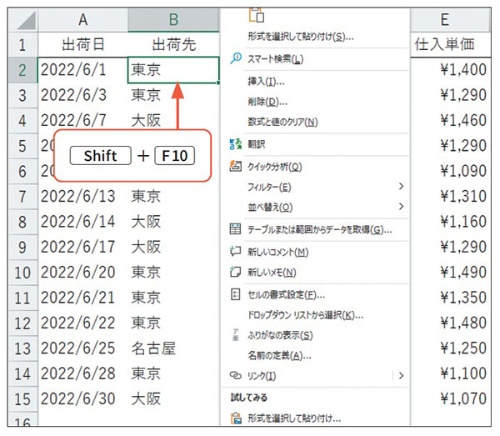
Task: Click cell with date 2022/6/13
Action: (x=83, y=196)
